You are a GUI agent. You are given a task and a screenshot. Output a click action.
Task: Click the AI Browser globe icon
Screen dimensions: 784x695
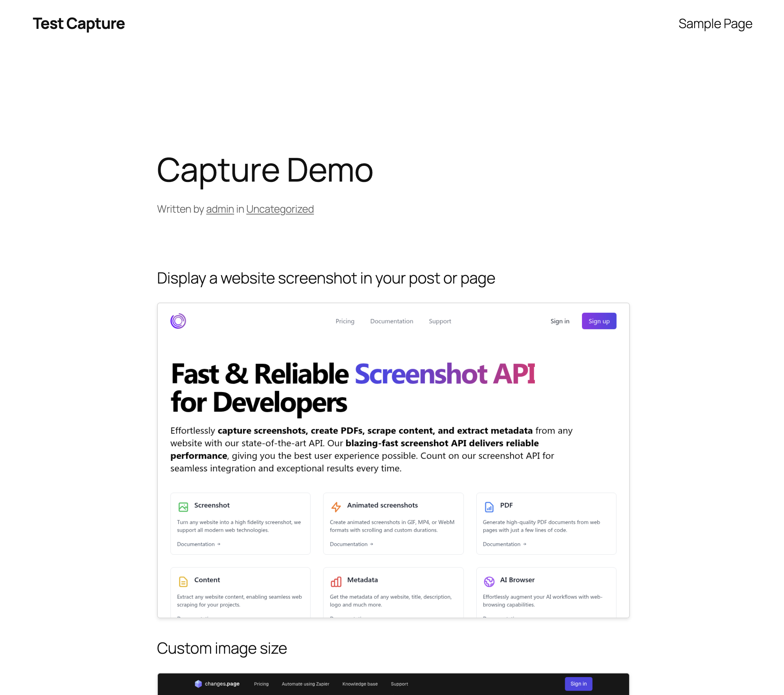(489, 581)
